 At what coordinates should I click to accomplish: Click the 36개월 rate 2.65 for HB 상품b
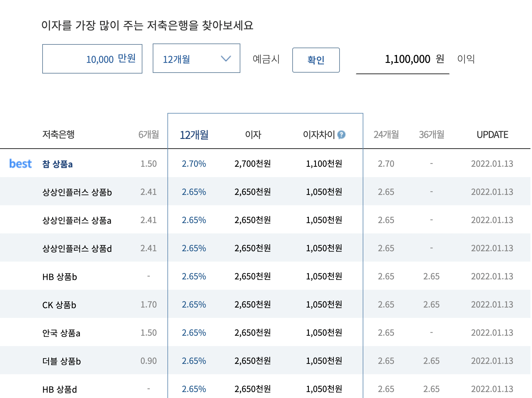click(x=432, y=276)
